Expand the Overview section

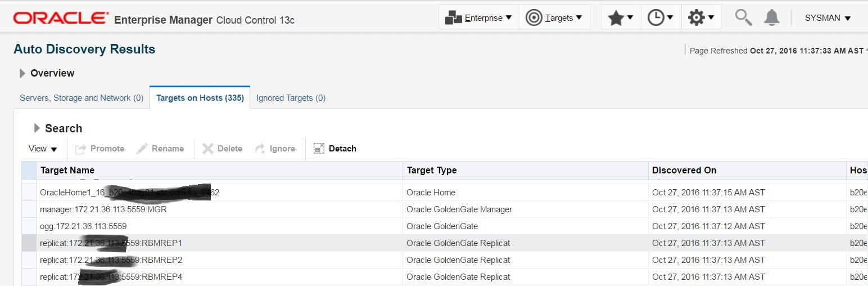point(22,73)
